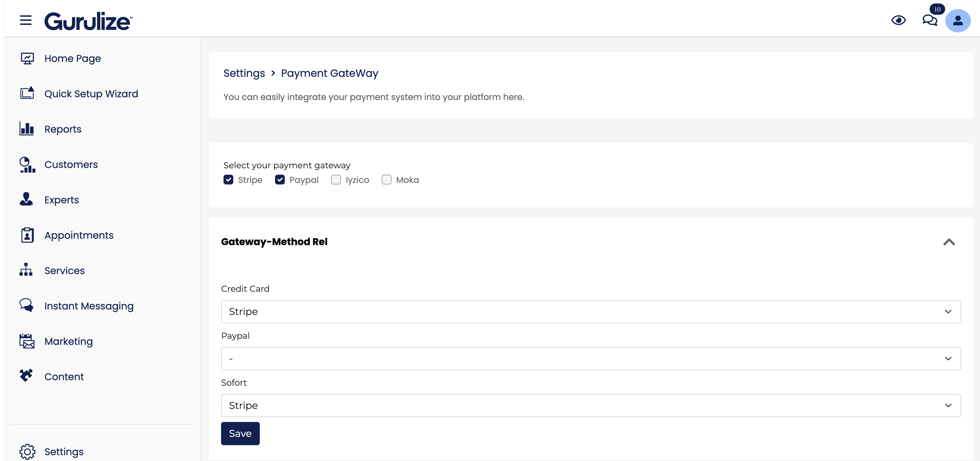Click the Instant Messaging bubble icon
Image resolution: width=980 pixels, height=461 pixels.
(27, 305)
